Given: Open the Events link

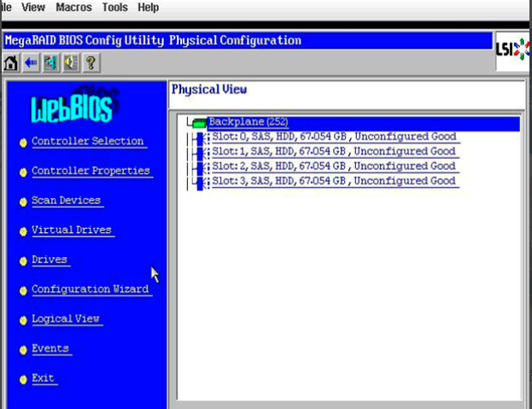Looking at the screenshot, I should pyautogui.click(x=50, y=348).
